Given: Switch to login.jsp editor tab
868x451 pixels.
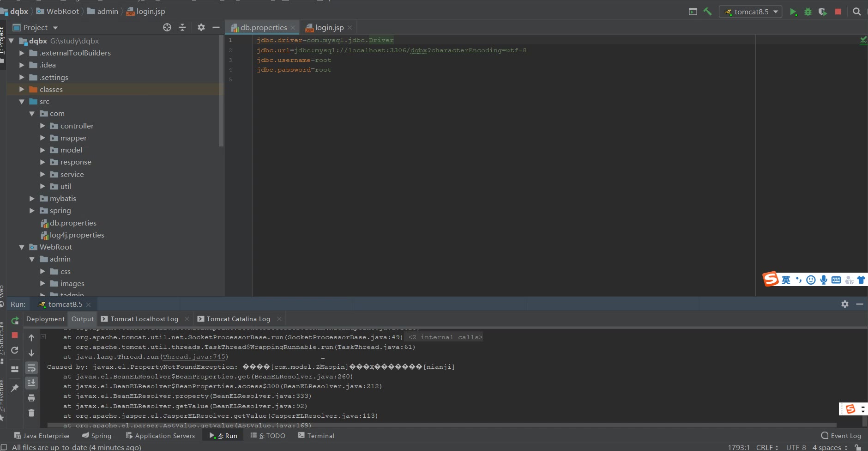Looking at the screenshot, I should 329,28.
